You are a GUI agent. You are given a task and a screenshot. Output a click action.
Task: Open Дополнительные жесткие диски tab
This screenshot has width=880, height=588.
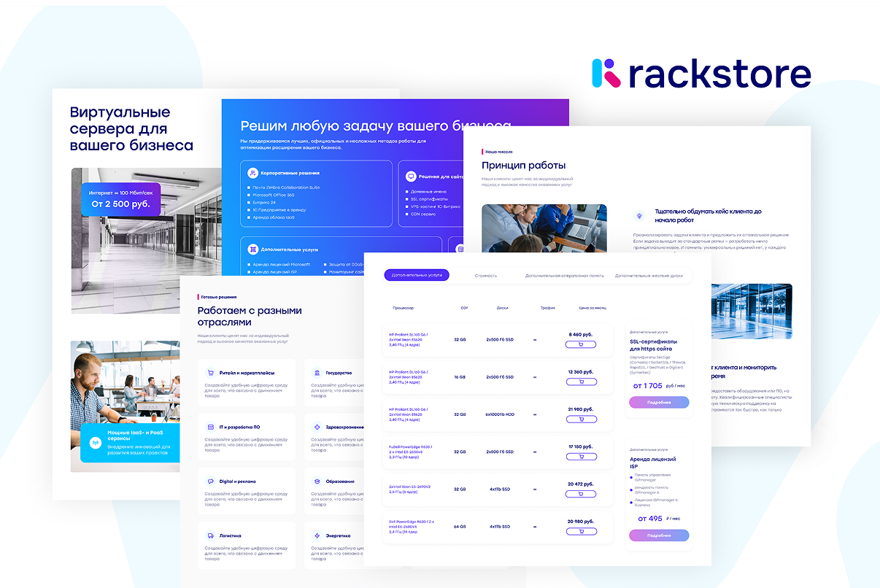coord(649,276)
